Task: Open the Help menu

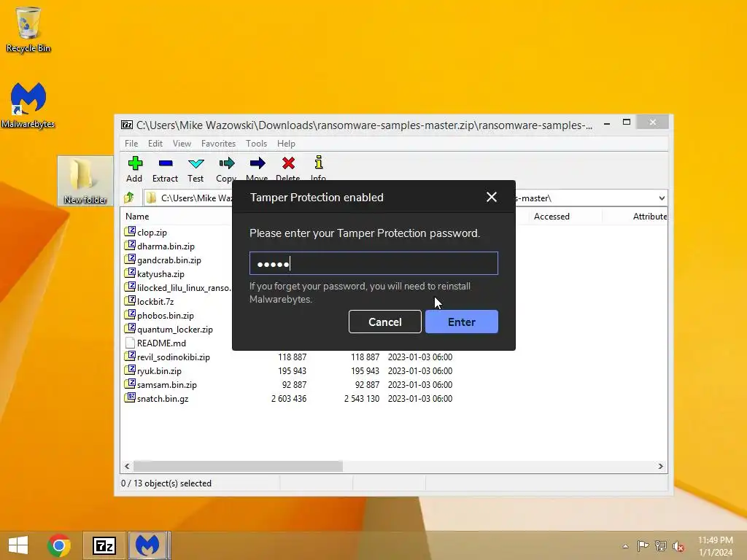Action: (286, 144)
